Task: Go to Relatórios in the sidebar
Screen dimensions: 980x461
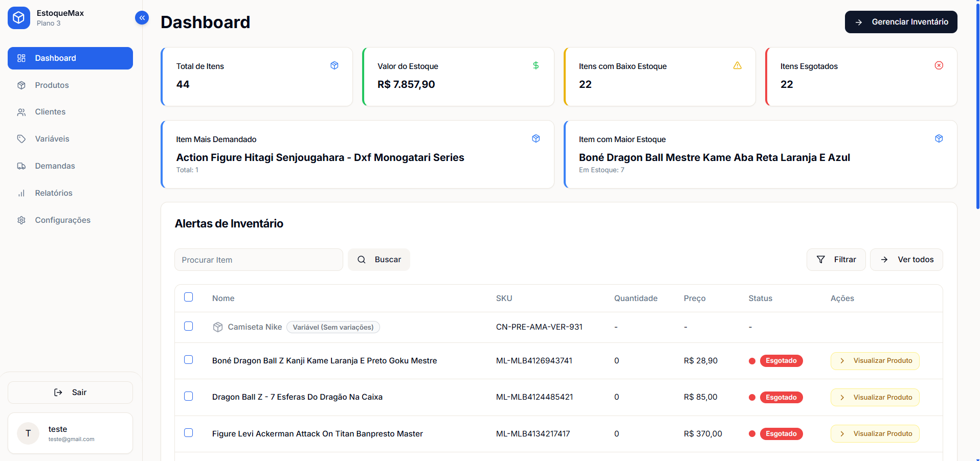Action: pyautogui.click(x=54, y=193)
